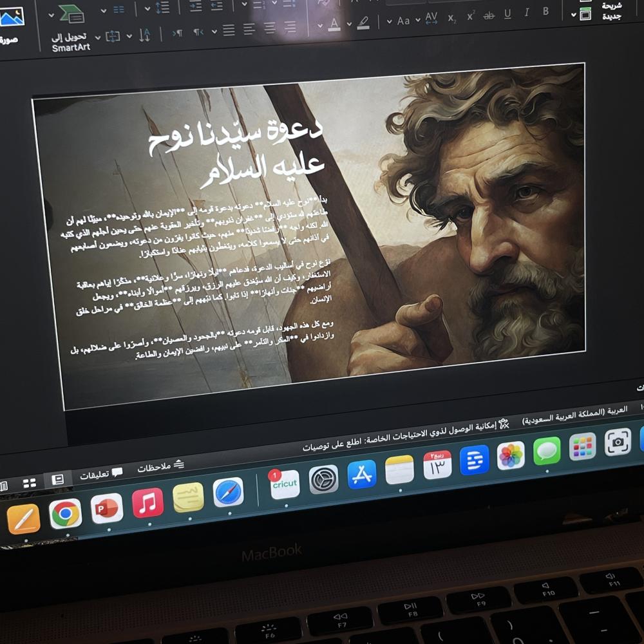Image resolution: width=644 pixels, height=644 pixels.
Task: Switch to slide sorter grid view
Action: (30, 483)
